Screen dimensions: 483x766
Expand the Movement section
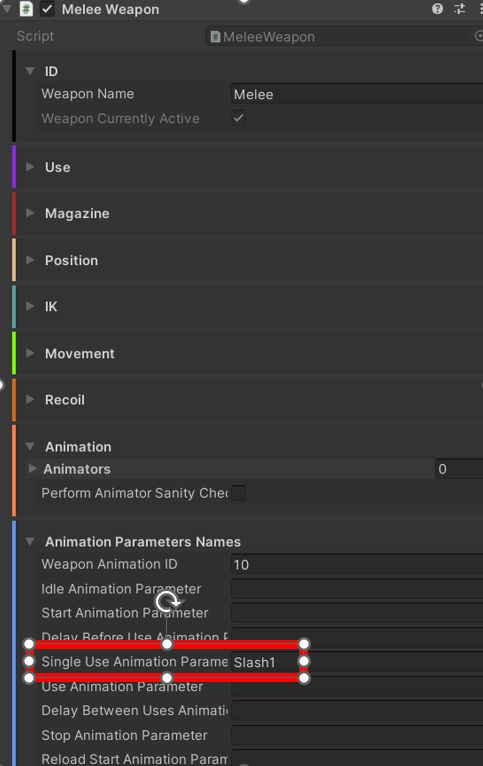click(30, 353)
